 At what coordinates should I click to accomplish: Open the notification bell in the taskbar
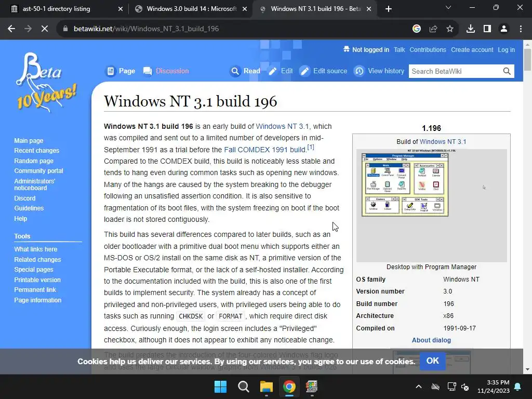click(518, 387)
